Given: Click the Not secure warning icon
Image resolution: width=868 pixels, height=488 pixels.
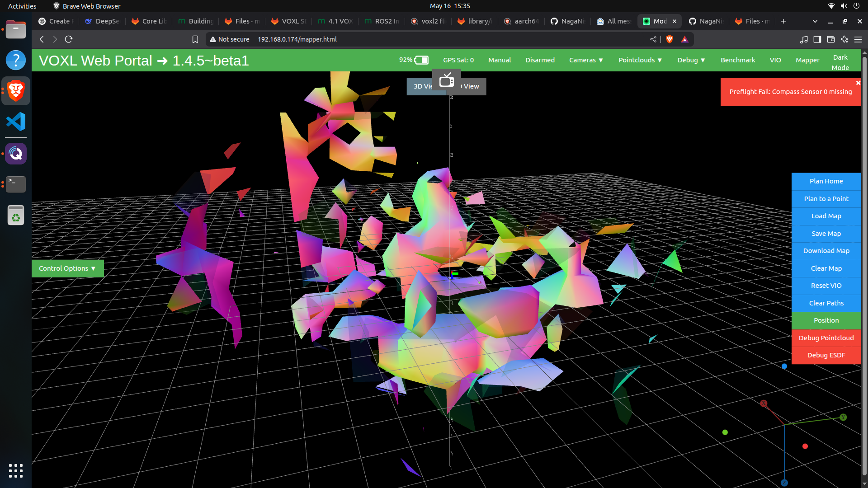Looking at the screenshot, I should (x=213, y=39).
